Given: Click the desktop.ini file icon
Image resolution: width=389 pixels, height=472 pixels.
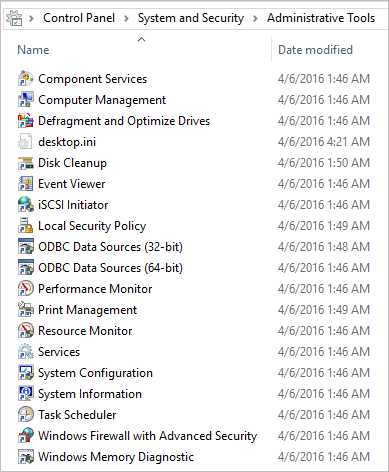Looking at the screenshot, I should (x=25, y=142).
